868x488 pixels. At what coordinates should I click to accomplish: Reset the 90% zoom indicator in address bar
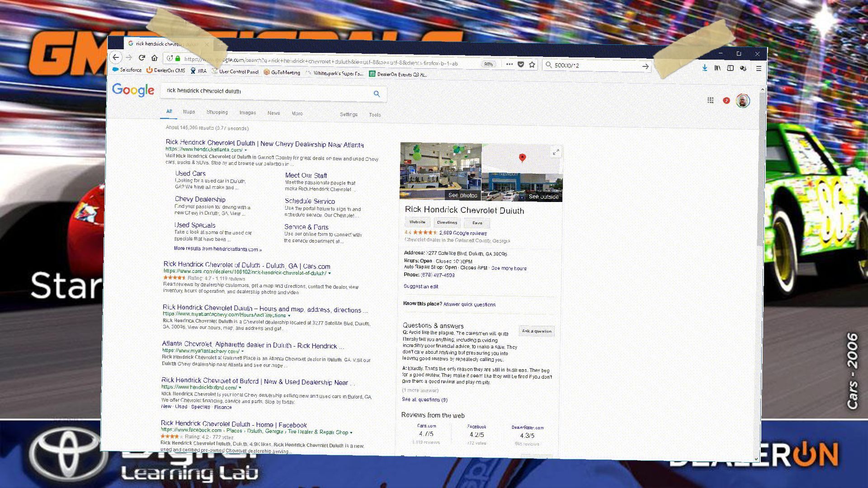tap(488, 64)
